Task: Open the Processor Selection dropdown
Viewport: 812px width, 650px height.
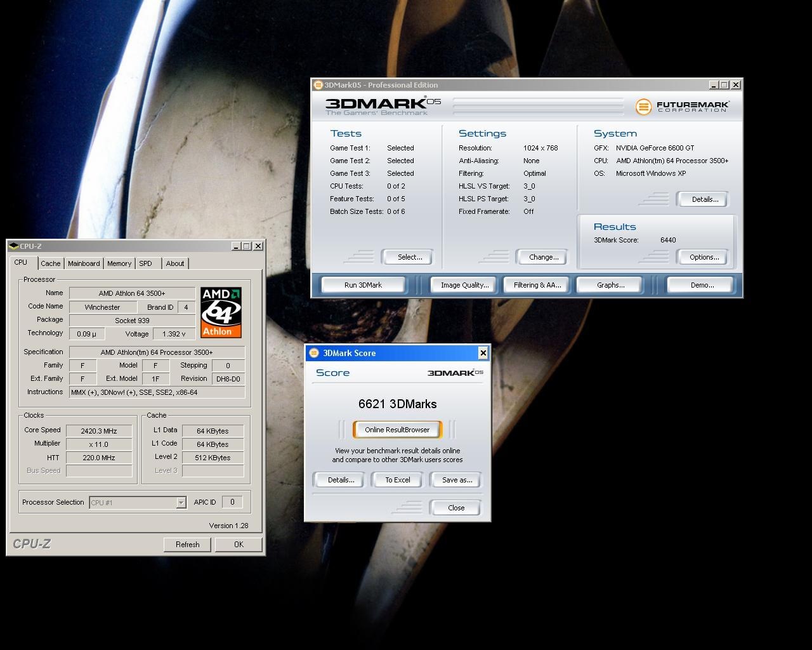Action: coord(181,503)
